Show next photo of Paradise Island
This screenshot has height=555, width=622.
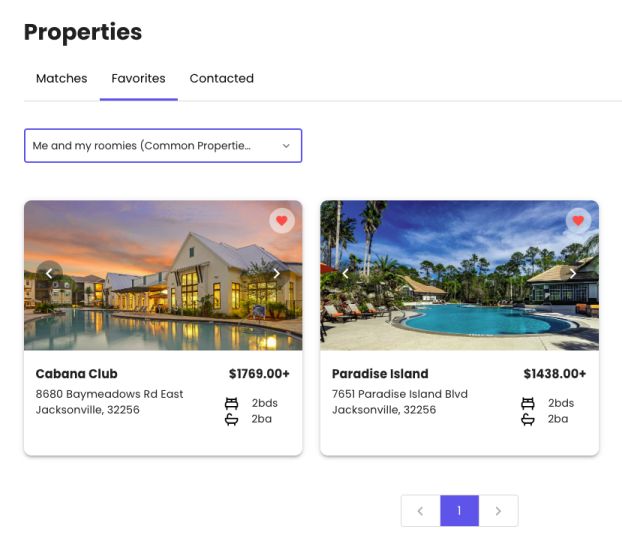point(573,273)
